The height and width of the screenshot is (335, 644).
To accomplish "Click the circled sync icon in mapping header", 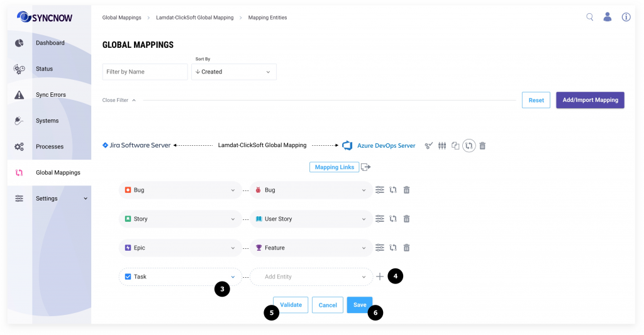I will (x=469, y=146).
